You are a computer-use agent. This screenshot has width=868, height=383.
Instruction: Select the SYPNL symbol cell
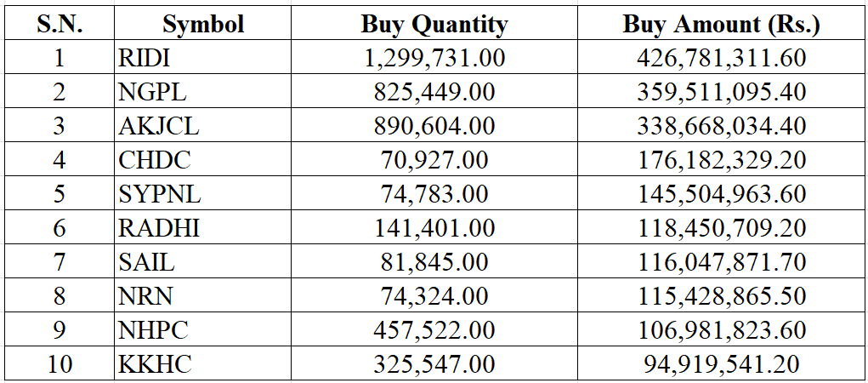tap(160, 194)
